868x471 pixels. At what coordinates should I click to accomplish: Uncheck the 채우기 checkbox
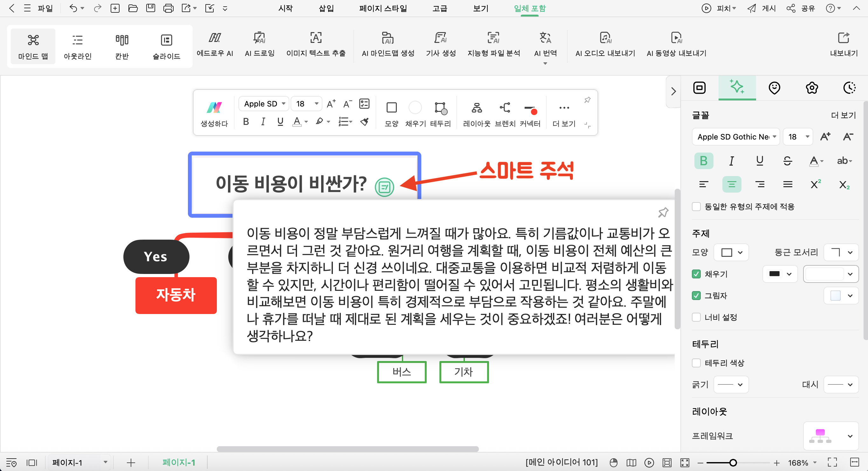coord(696,274)
